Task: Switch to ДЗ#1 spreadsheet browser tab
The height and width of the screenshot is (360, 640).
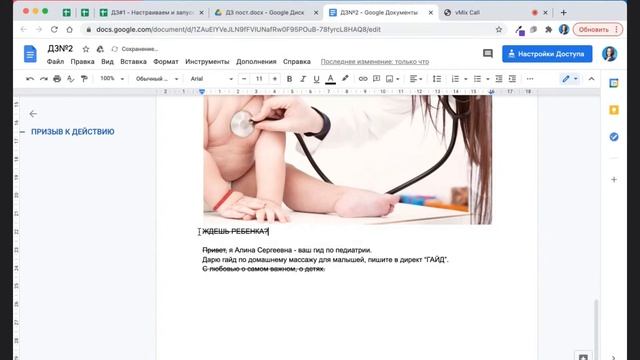Action: click(x=152, y=13)
